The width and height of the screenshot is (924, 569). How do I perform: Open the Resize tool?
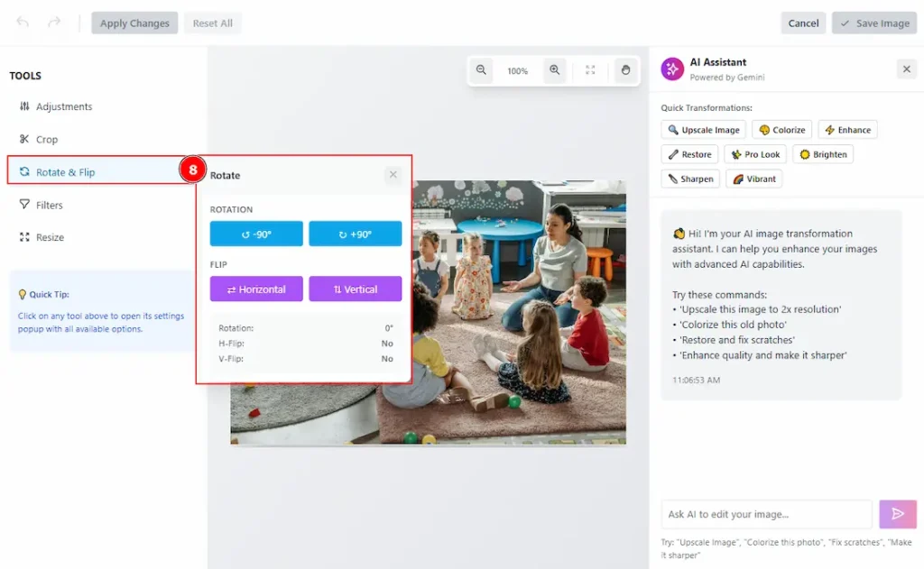coord(50,237)
